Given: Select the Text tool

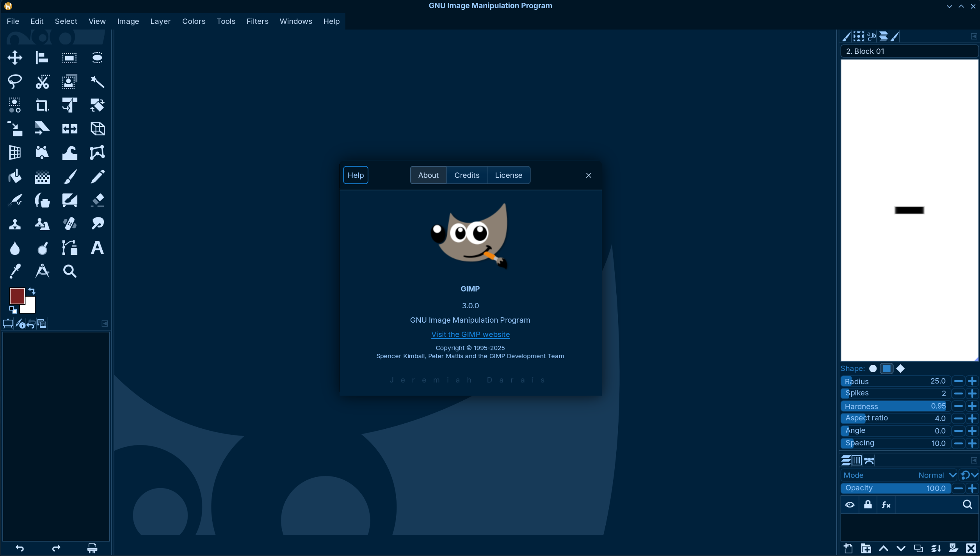Looking at the screenshot, I should (97, 248).
